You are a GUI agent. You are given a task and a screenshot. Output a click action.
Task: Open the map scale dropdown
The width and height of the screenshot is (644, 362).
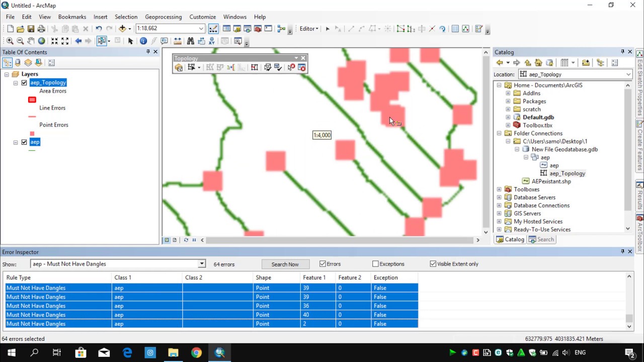pyautogui.click(x=201, y=29)
